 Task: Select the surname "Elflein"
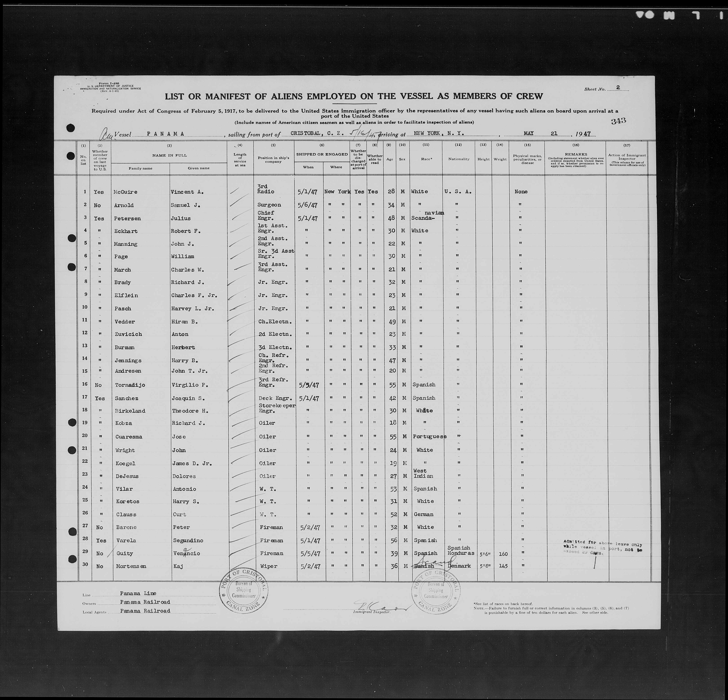coord(126,296)
